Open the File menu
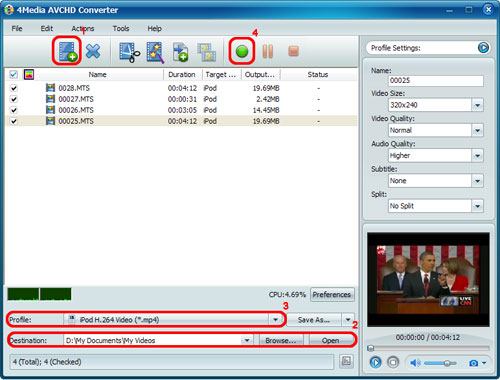The height and width of the screenshot is (380, 500). pyautogui.click(x=17, y=29)
